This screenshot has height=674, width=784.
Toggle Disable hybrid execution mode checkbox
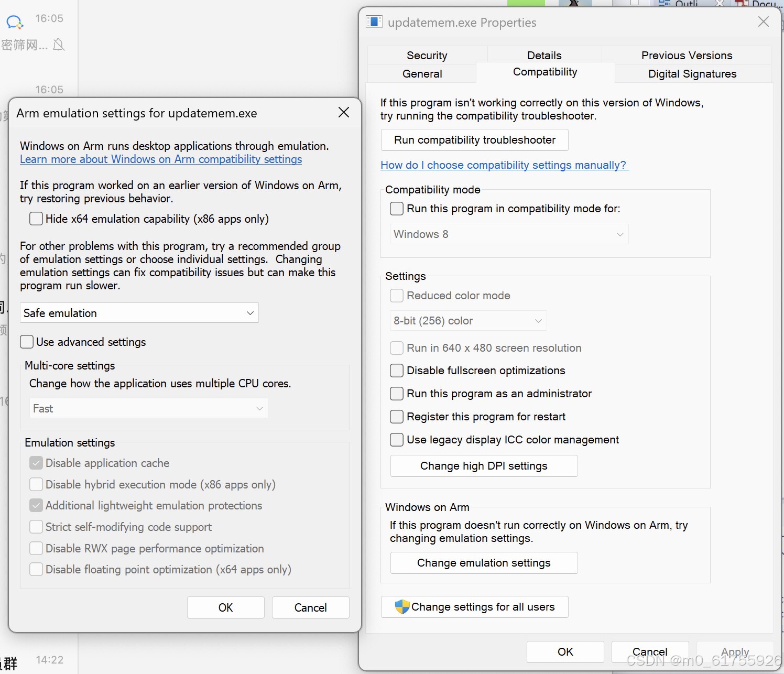pyautogui.click(x=36, y=484)
